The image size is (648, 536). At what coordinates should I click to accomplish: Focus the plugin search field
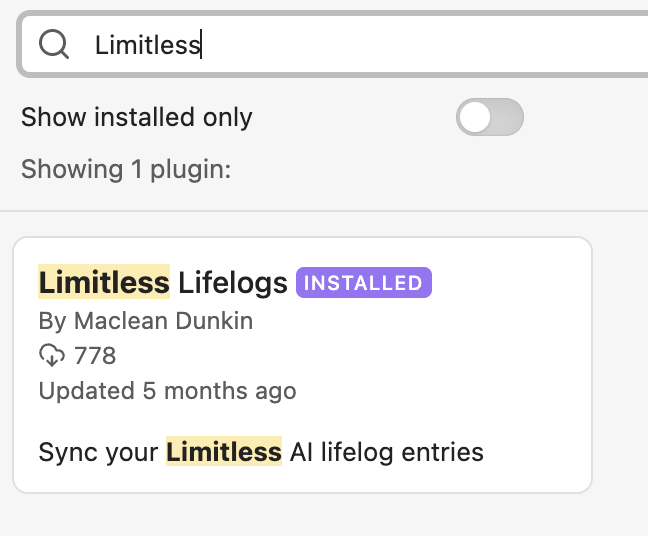[400, 44]
